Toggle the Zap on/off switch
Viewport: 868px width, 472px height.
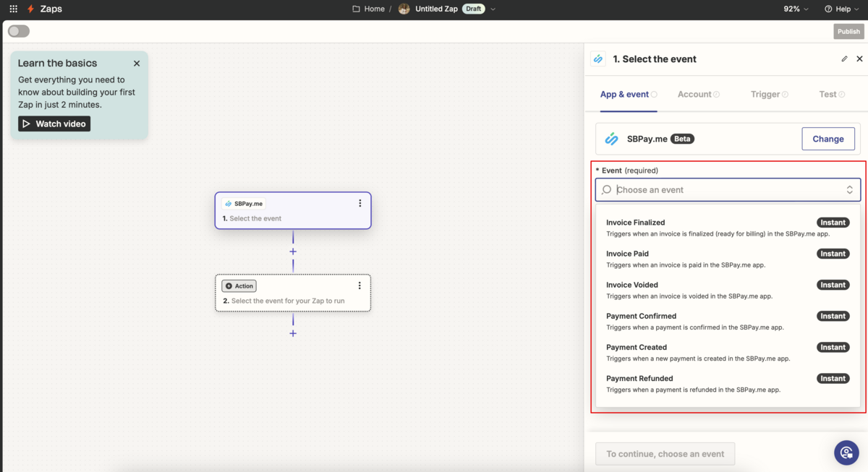click(x=19, y=31)
